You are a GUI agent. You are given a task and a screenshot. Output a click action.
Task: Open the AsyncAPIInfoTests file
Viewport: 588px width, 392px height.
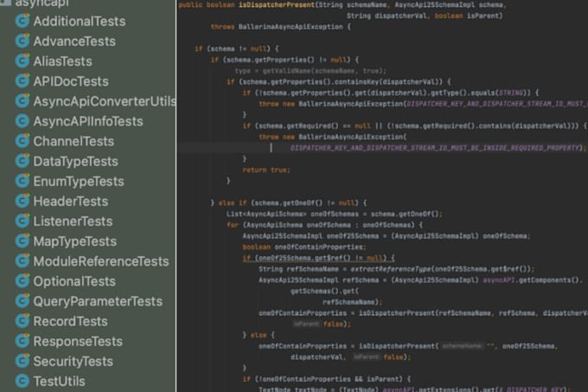coord(88,121)
